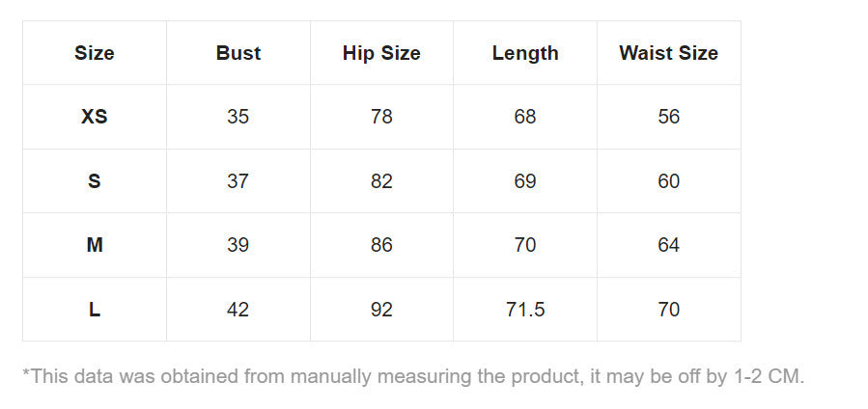Click the S length value 69
Viewport: 868px width, 409px height.
[x=525, y=181]
